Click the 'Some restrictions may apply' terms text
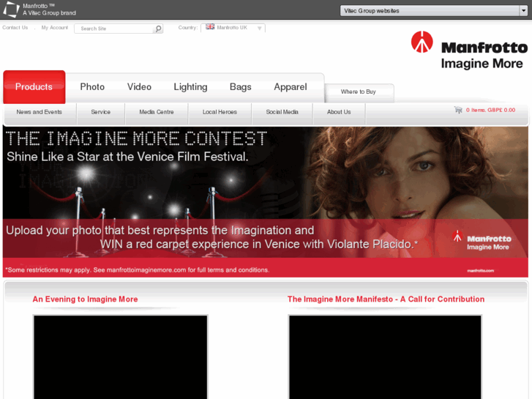Viewport: 532px width, 399px height. click(x=138, y=270)
